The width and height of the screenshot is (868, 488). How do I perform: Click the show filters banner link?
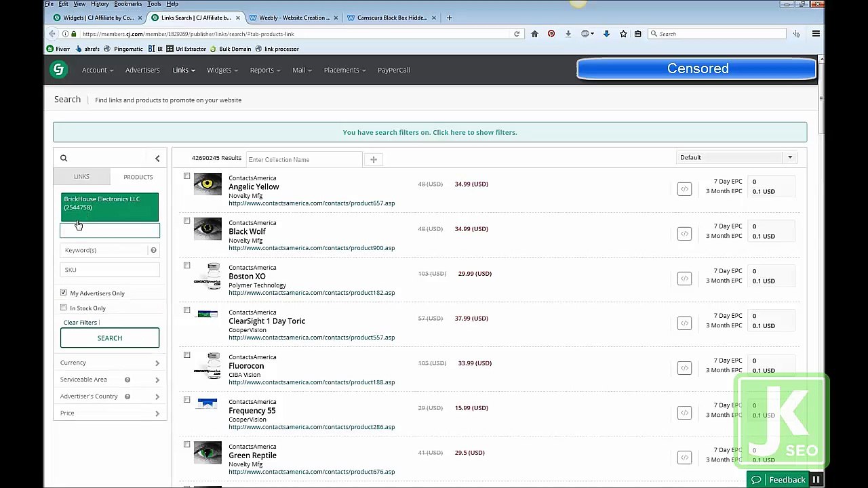point(430,132)
